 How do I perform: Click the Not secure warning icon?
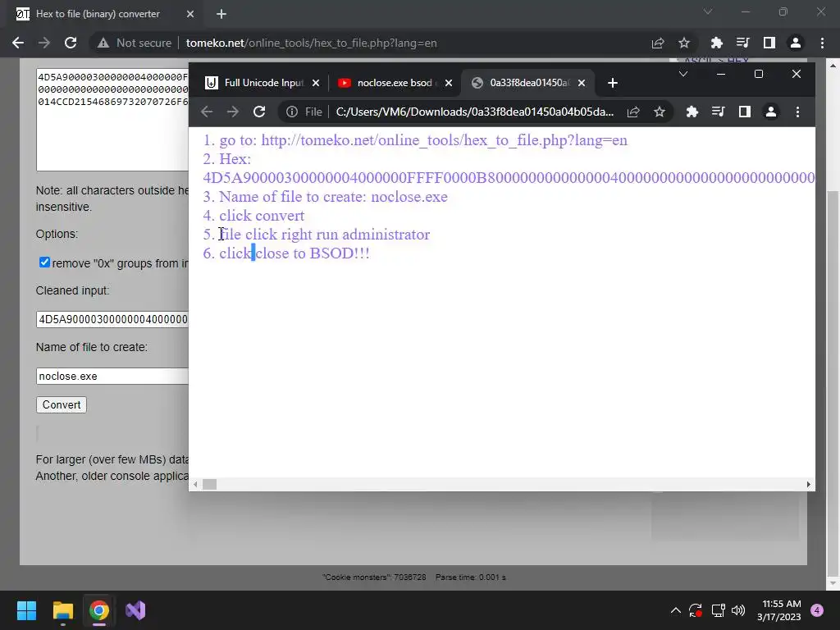103,43
